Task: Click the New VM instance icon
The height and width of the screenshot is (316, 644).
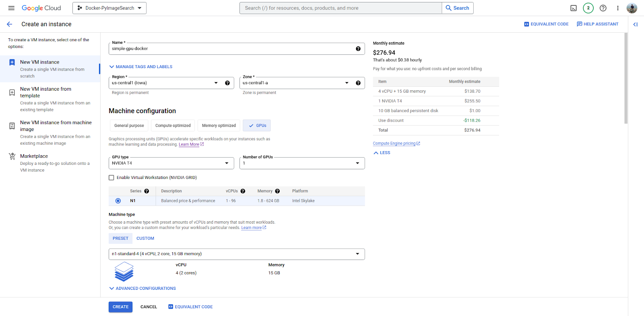Action: point(12,62)
